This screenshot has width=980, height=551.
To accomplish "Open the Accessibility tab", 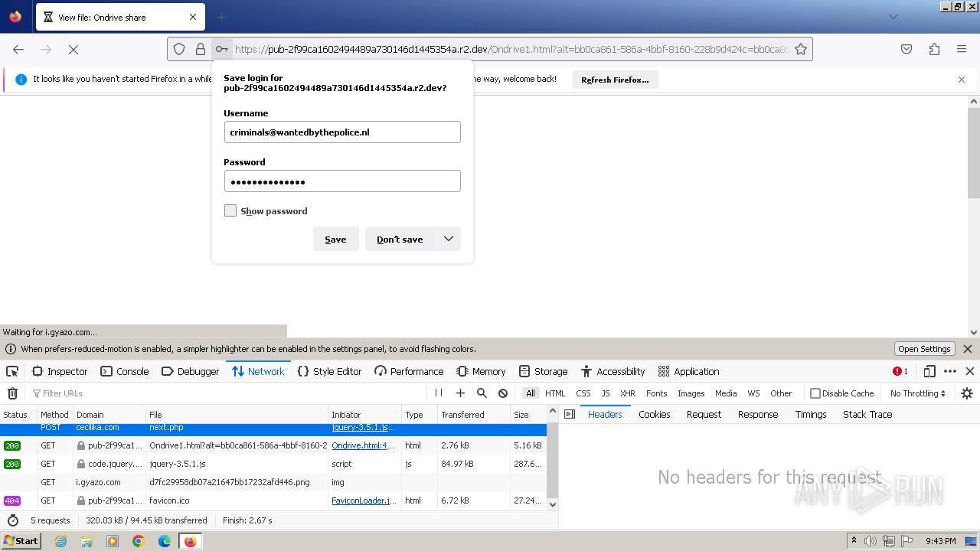I will (x=612, y=371).
